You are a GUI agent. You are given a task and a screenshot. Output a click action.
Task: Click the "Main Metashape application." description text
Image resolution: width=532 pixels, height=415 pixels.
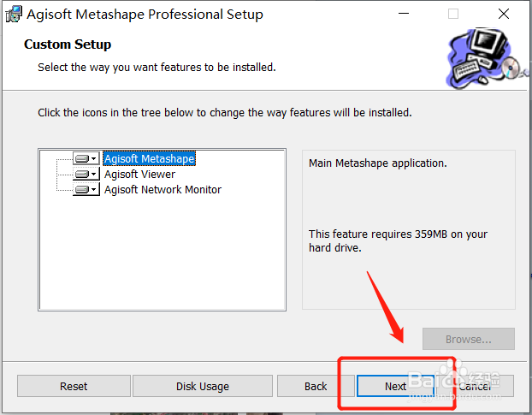378,163
